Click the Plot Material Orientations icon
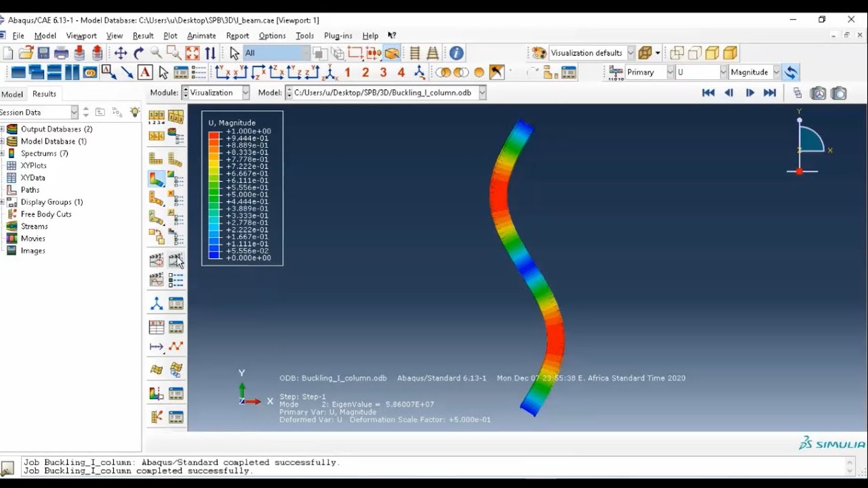Screen dimensions: 868x488 point(157,218)
